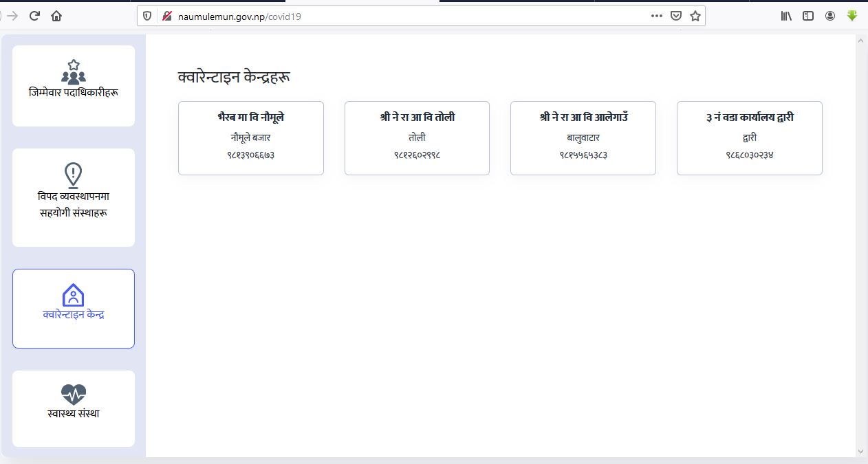The image size is (868, 464).
Task: Click the बालुवाटार location text
Action: click(583, 137)
